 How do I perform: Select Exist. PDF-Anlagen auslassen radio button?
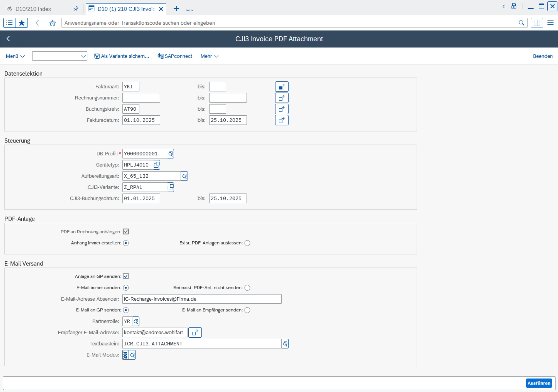(247, 243)
